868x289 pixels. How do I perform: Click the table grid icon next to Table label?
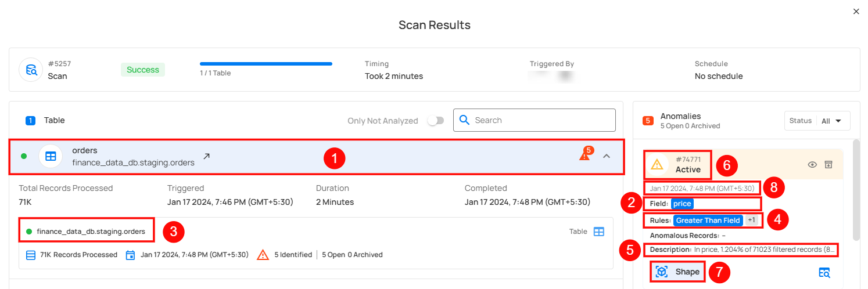pyautogui.click(x=599, y=232)
